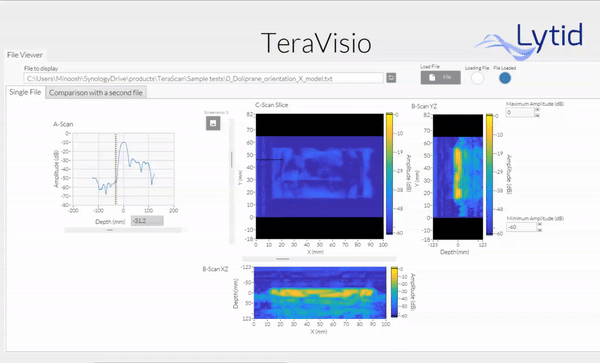The image size is (600, 363).
Task: Click inside the C-Scan Slice image
Action: 320,176
